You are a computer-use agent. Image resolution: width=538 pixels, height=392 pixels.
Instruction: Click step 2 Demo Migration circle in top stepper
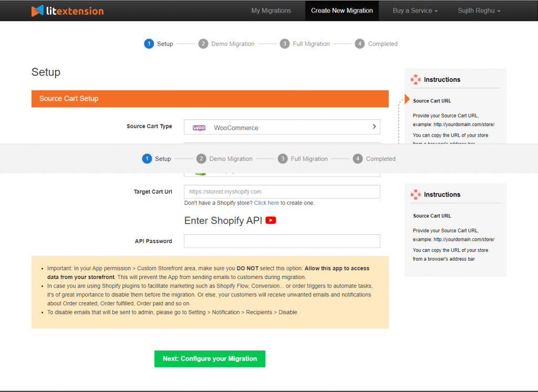coord(203,44)
